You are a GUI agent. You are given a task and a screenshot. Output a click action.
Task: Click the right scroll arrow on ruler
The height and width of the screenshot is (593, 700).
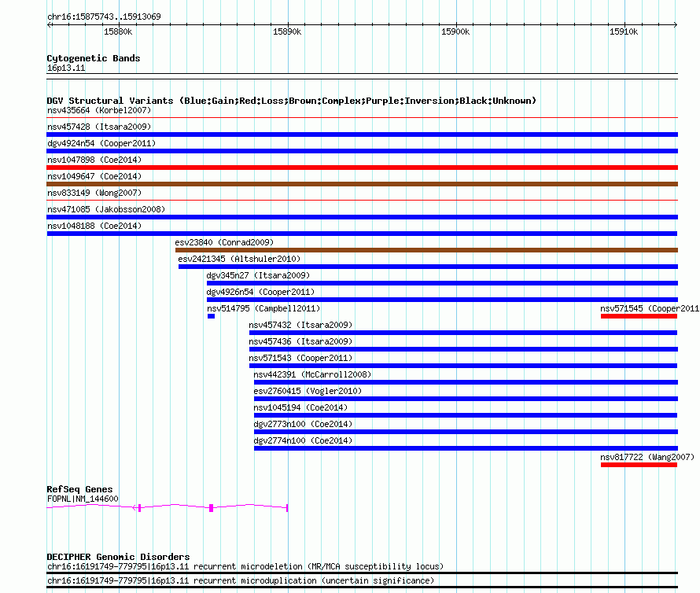(x=676, y=25)
